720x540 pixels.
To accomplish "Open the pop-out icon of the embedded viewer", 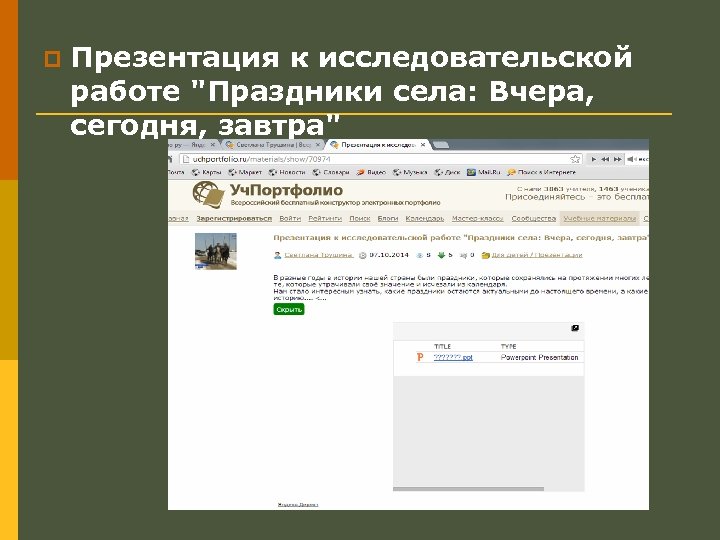I will (x=574, y=328).
